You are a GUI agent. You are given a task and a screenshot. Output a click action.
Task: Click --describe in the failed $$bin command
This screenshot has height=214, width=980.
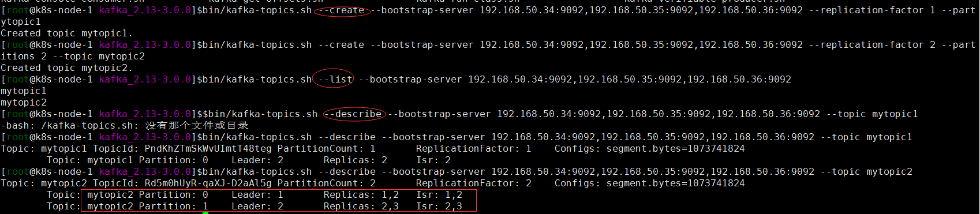(353, 114)
